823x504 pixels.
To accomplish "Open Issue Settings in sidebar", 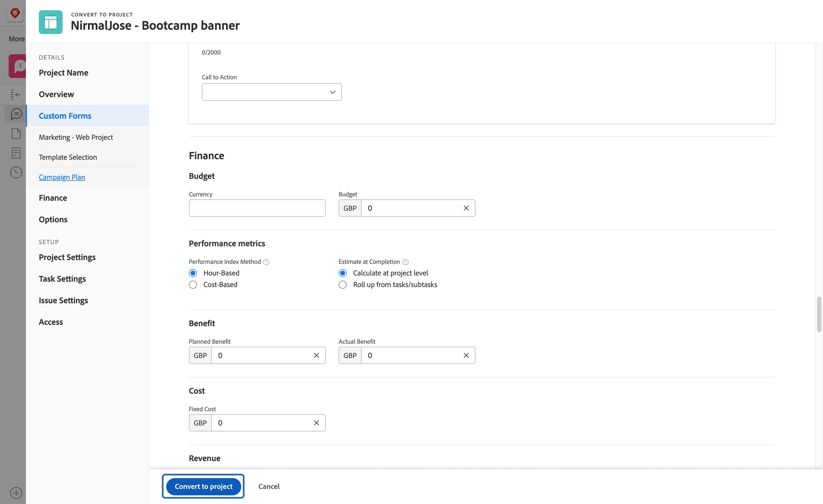I will point(63,300).
